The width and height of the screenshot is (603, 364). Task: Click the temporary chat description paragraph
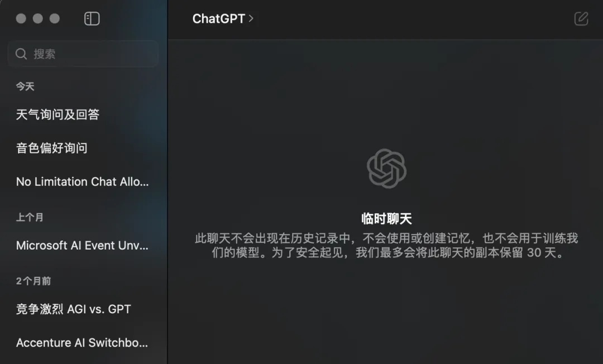pos(386,245)
